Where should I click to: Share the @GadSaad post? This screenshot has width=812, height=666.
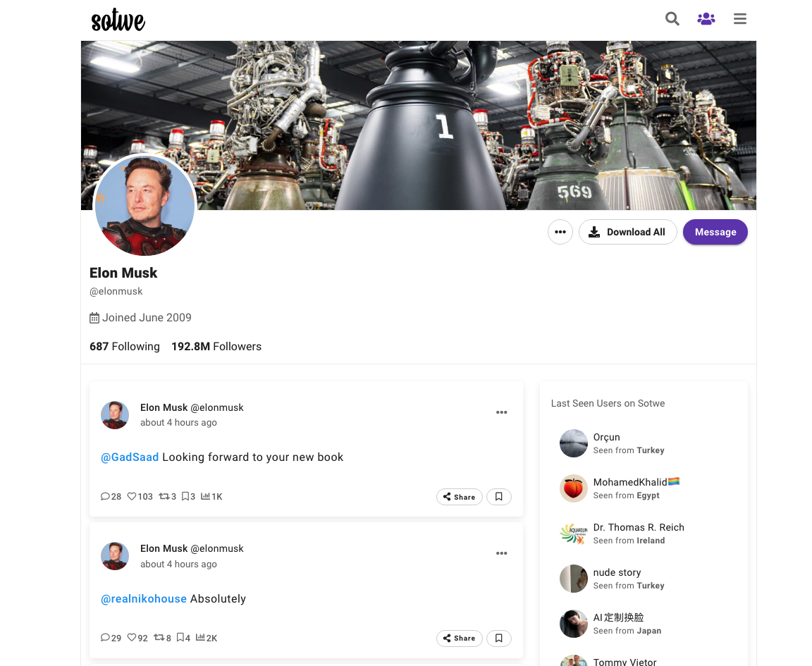tap(460, 497)
